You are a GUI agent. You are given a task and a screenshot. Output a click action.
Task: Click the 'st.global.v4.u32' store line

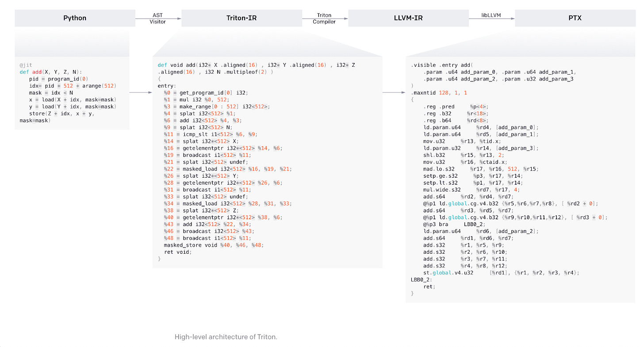tap(502, 273)
